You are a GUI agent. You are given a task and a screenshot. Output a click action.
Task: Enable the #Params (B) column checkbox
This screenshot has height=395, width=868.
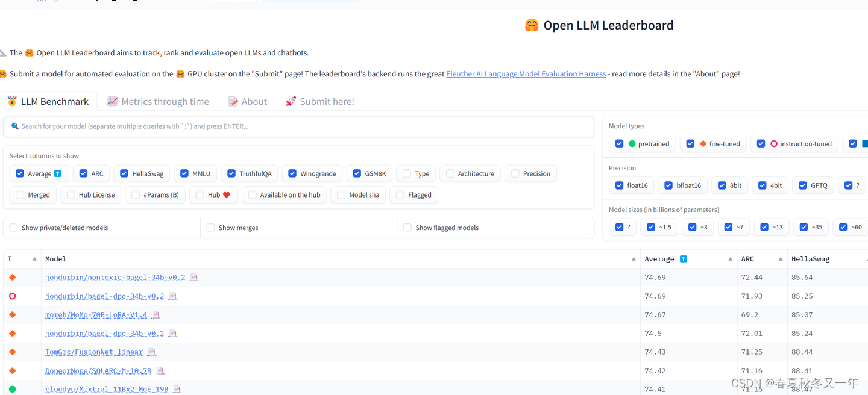pos(136,195)
